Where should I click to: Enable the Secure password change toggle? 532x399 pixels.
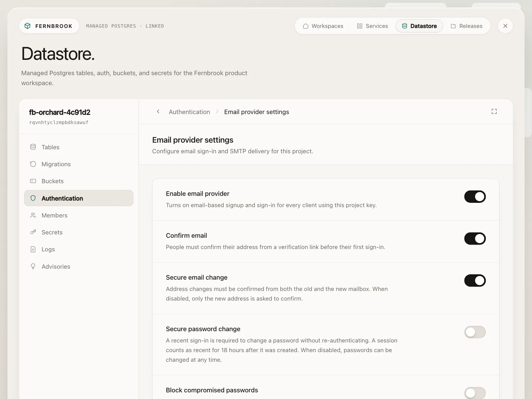tap(475, 332)
